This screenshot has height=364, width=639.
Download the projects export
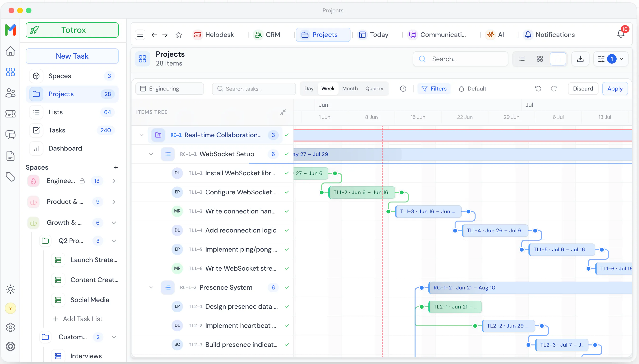580,59
